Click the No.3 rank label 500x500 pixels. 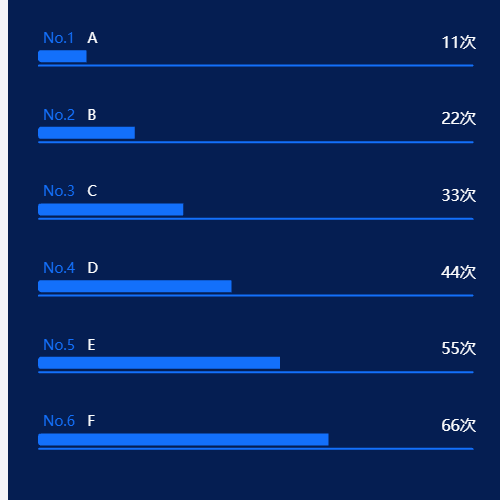tap(59, 191)
